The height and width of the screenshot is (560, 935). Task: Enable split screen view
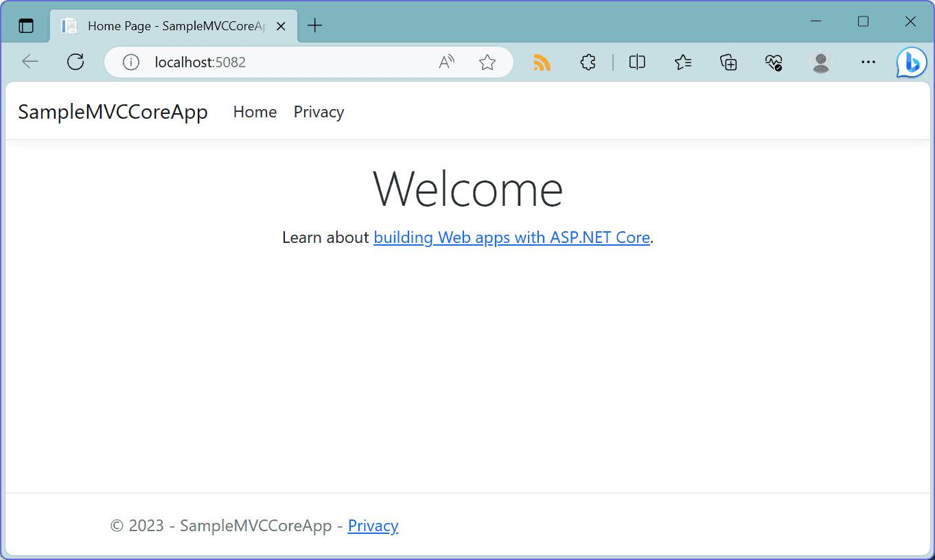636,62
